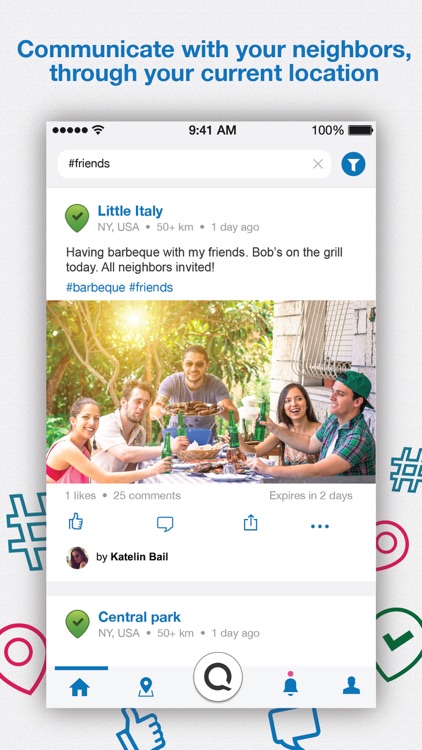The height and width of the screenshot is (750, 422).
Task: Tap the center Q compose button
Action: coord(218,677)
